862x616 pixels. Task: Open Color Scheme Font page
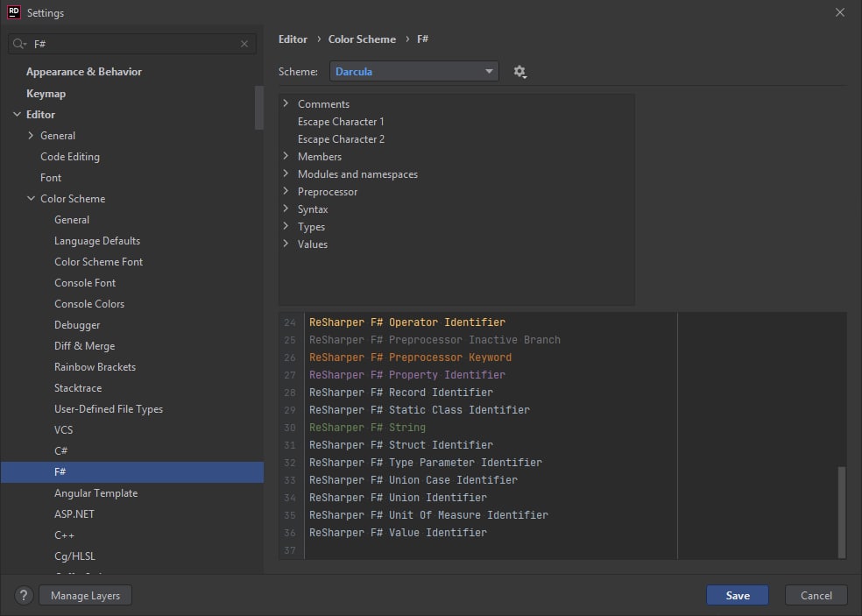(98, 262)
